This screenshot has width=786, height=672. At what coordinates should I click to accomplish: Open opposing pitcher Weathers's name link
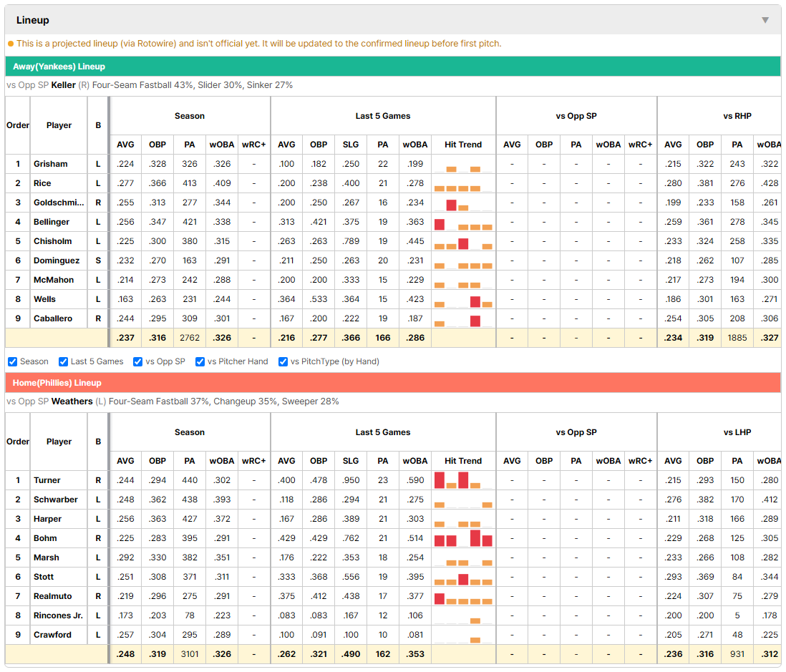[x=72, y=401]
